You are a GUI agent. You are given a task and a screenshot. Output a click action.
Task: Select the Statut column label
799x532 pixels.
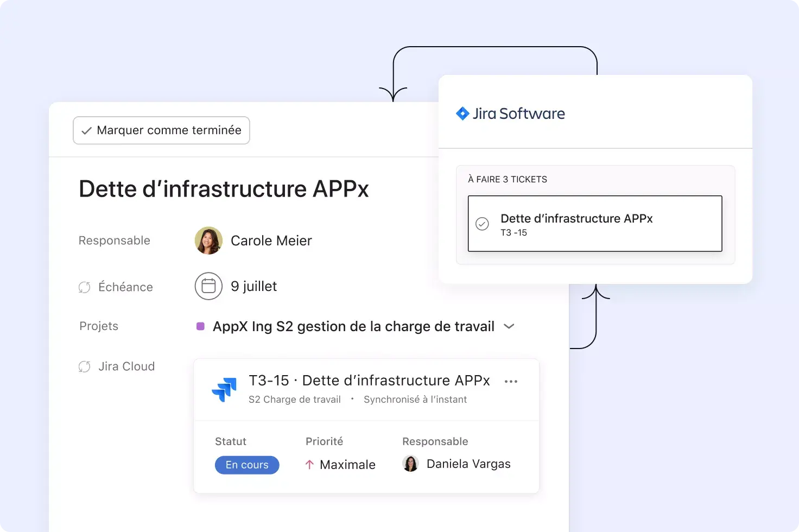pos(231,441)
